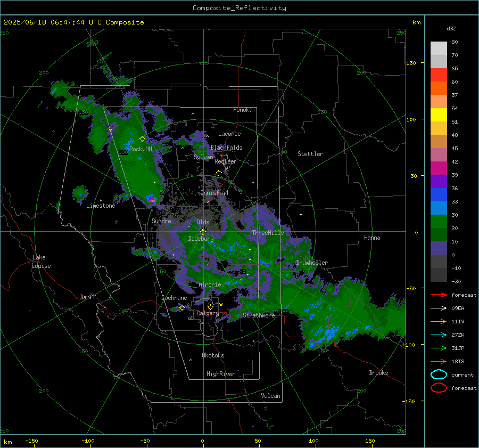479x448 pixels.
Task: Click the 18TS legend label
Action: [458, 362]
